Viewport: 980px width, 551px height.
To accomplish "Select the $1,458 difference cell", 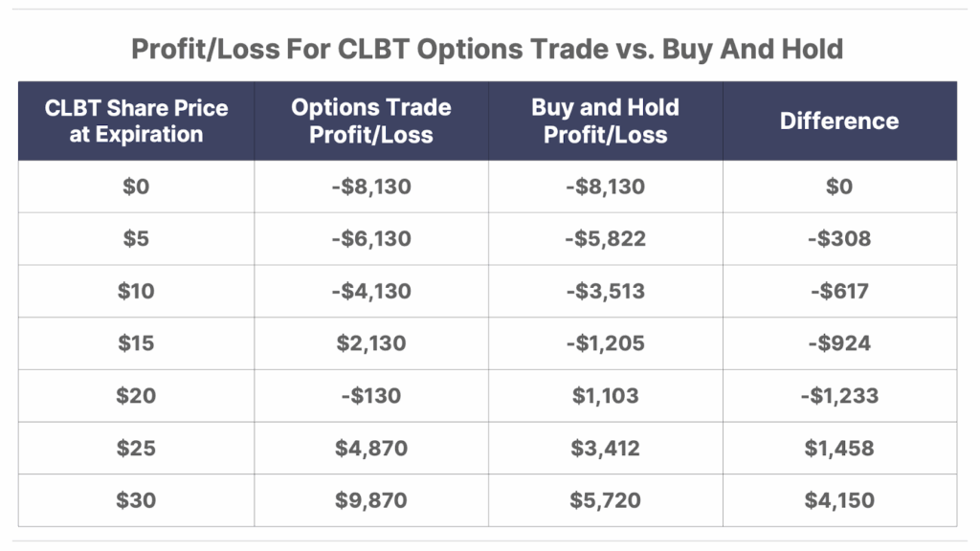I will (x=839, y=448).
